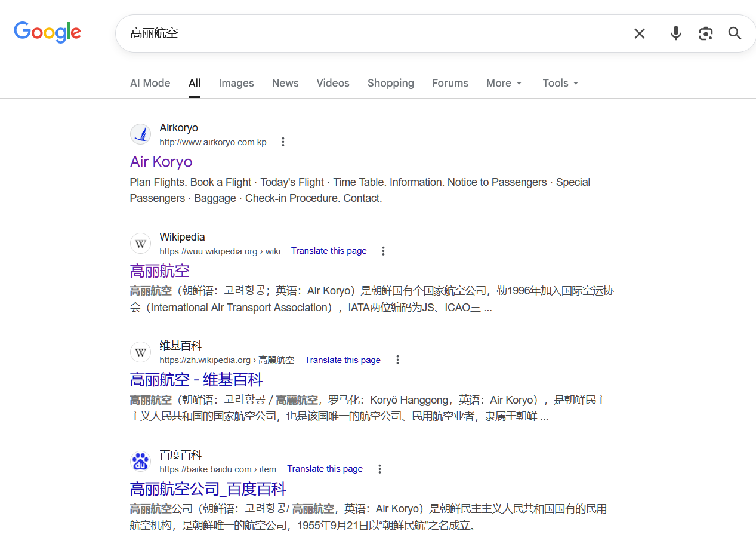Open three-dot menu for zh.wikipedia result
This screenshot has width=756, height=550.
click(397, 360)
